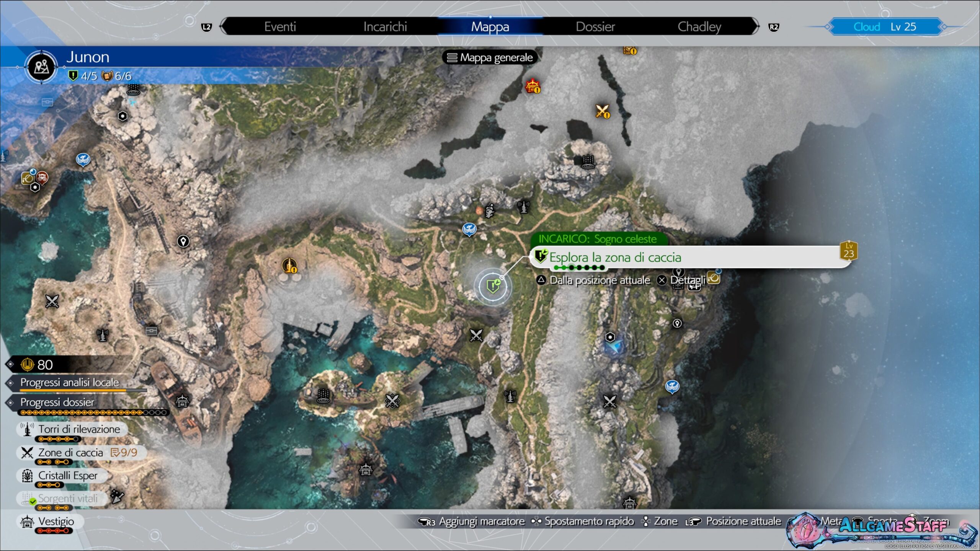Click the 9/9 hunting zone count

(x=124, y=453)
